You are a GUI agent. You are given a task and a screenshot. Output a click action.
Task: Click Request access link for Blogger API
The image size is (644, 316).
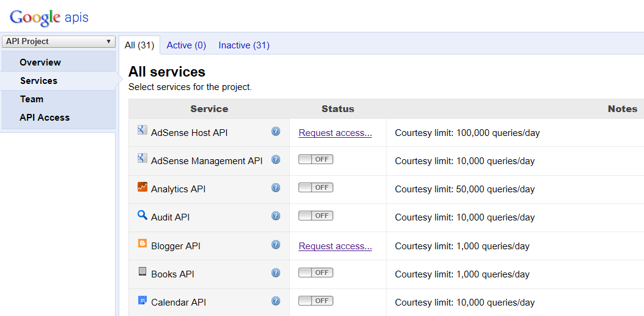(x=335, y=246)
